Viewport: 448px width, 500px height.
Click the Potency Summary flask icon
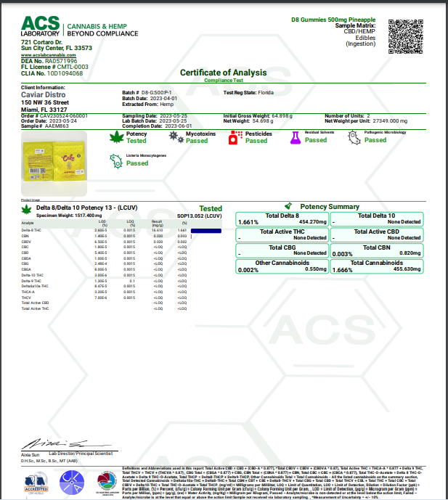[288, 205]
